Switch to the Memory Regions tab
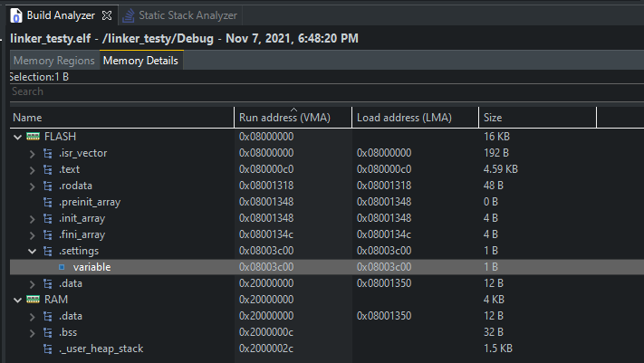The width and height of the screenshot is (644, 363). pos(53,61)
